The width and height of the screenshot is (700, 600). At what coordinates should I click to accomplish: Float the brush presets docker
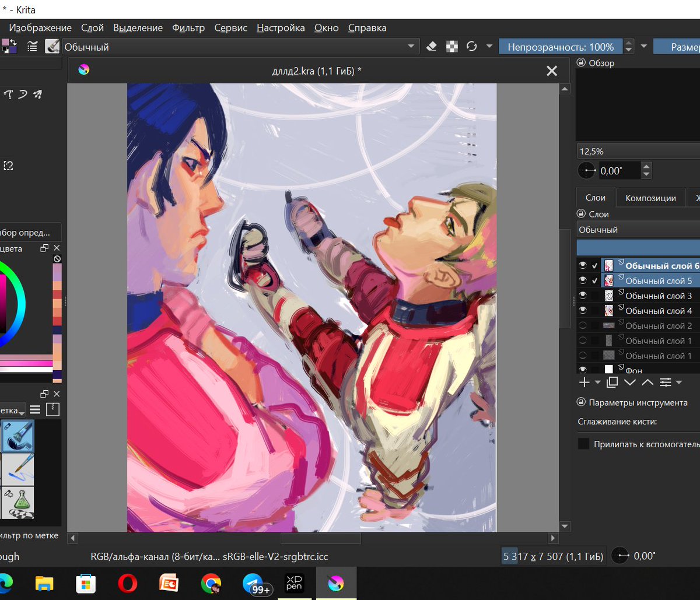click(x=44, y=394)
